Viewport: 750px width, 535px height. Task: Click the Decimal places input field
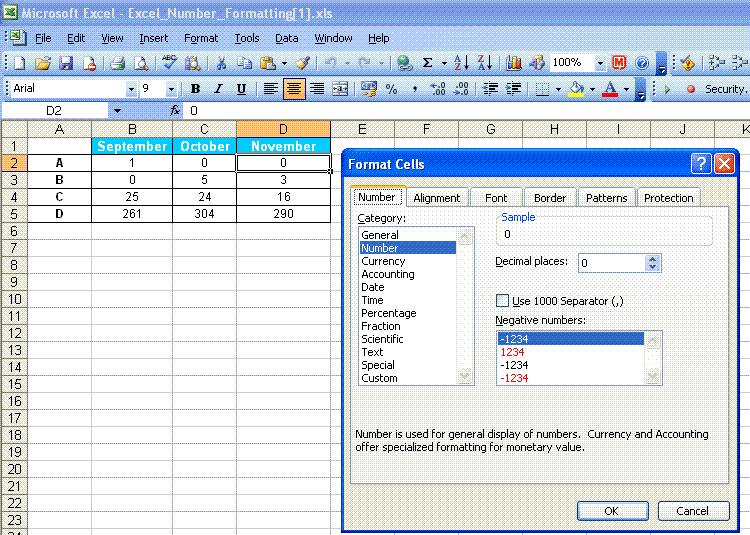click(611, 263)
